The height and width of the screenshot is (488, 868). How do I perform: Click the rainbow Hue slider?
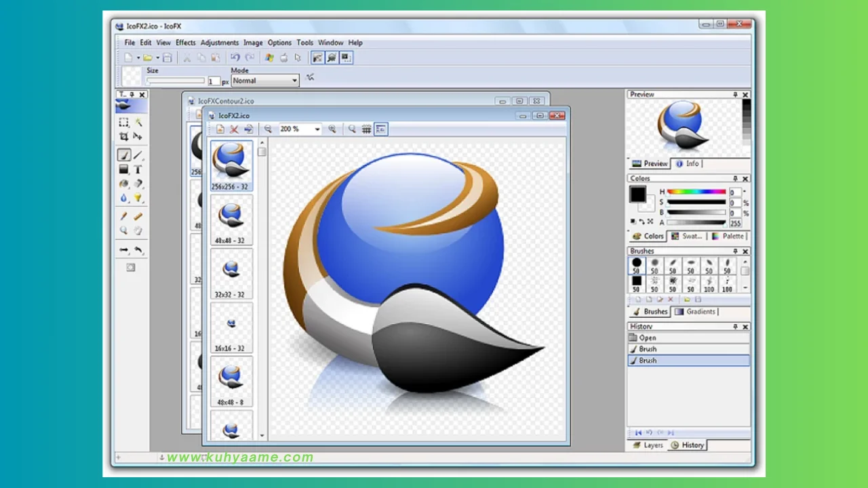tap(696, 192)
